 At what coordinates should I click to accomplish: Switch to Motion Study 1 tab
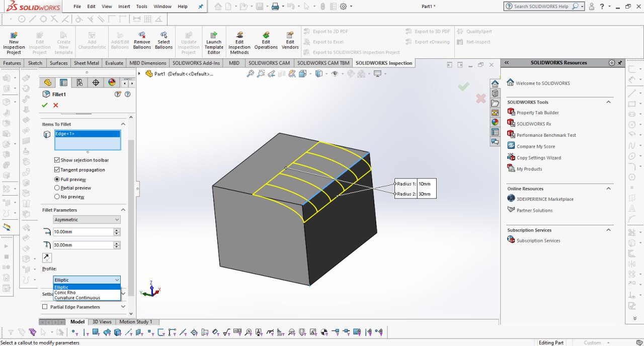point(135,322)
